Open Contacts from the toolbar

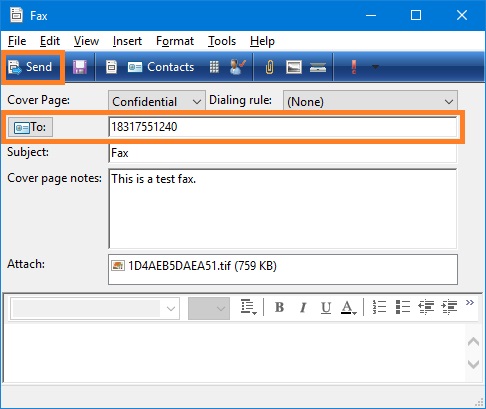tap(161, 67)
